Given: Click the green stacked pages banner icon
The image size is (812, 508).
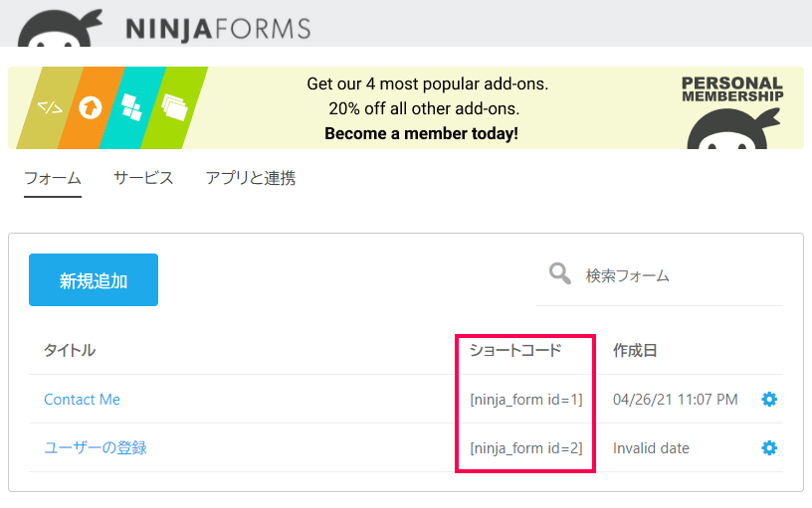Looking at the screenshot, I should click(174, 107).
